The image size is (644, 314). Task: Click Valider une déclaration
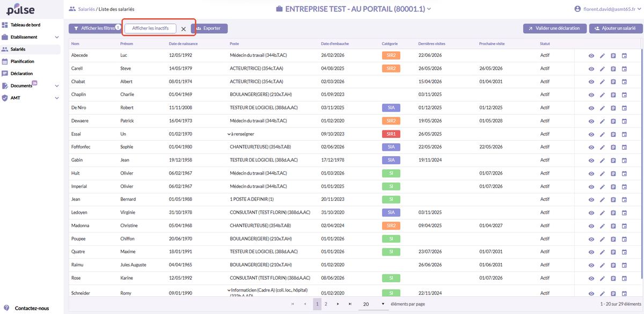click(555, 28)
